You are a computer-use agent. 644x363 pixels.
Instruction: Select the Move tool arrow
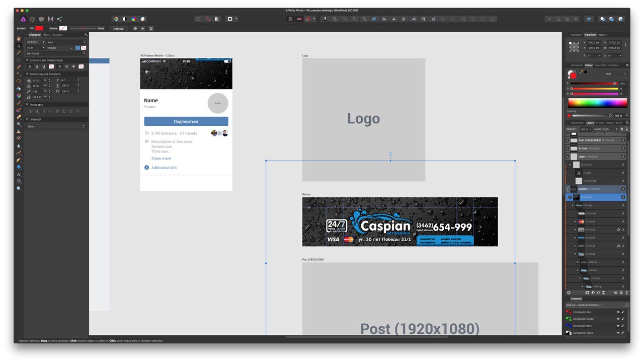pos(19,45)
